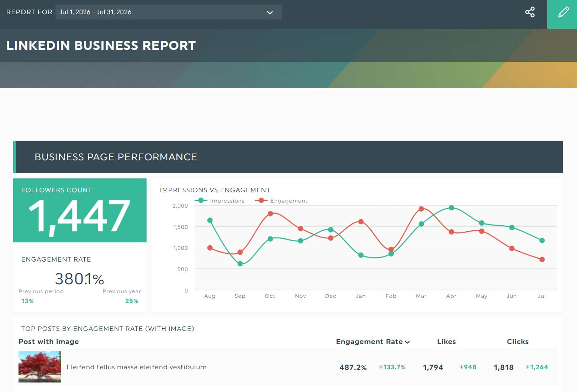The width and height of the screenshot is (577, 392).
Task: Sort by Engagement Rate column header
Action: (373, 342)
